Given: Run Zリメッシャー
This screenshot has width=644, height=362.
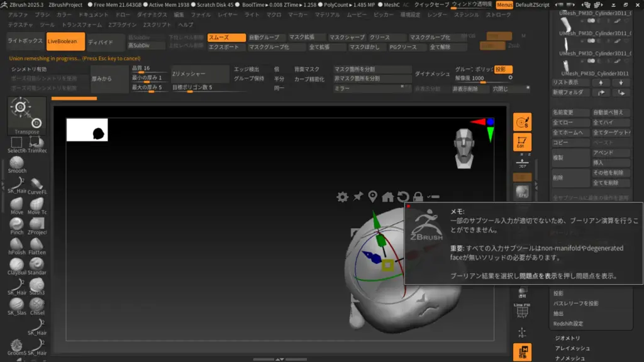Looking at the screenshot, I should coord(200,74).
